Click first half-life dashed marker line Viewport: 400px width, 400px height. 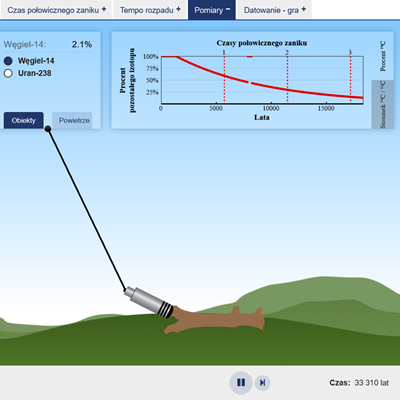[224, 79]
